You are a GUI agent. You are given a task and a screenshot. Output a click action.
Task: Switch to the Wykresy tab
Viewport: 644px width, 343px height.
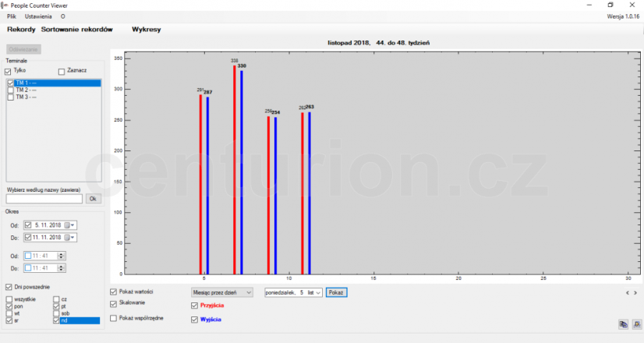point(147,30)
